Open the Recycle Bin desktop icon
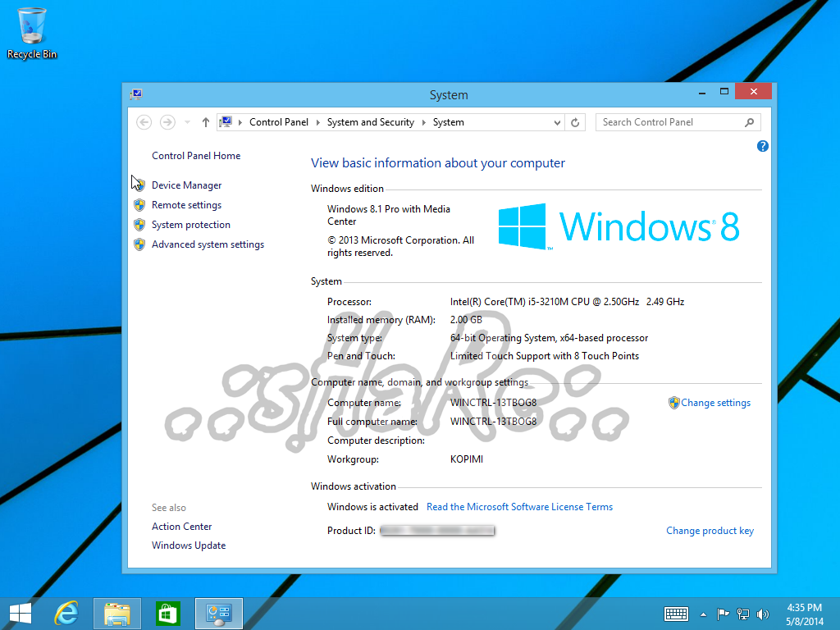840x630 pixels. (32, 32)
